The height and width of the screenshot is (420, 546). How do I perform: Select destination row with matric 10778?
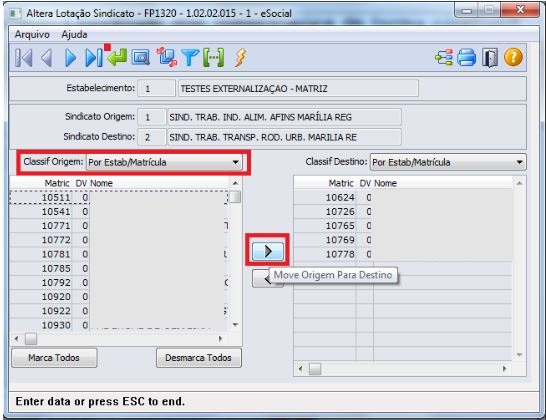click(403, 255)
